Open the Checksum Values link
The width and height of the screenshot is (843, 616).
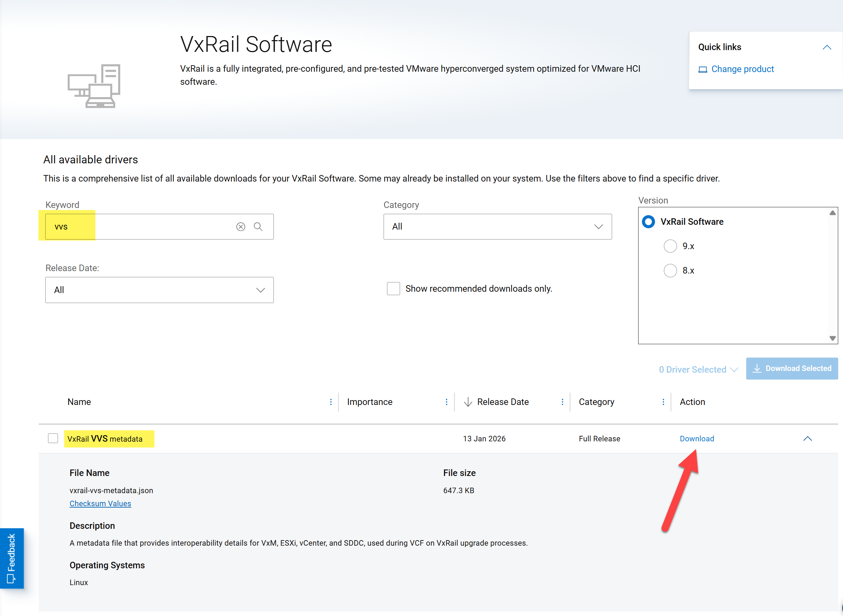pyautogui.click(x=100, y=504)
